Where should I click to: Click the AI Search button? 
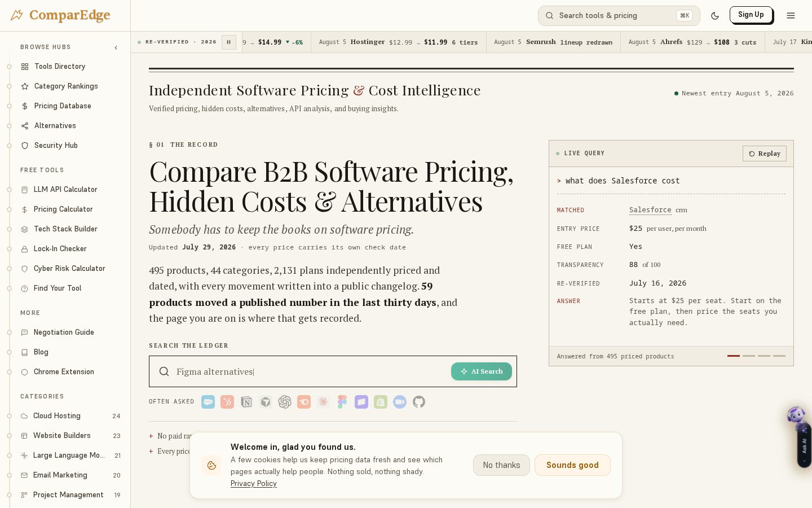[x=482, y=371]
